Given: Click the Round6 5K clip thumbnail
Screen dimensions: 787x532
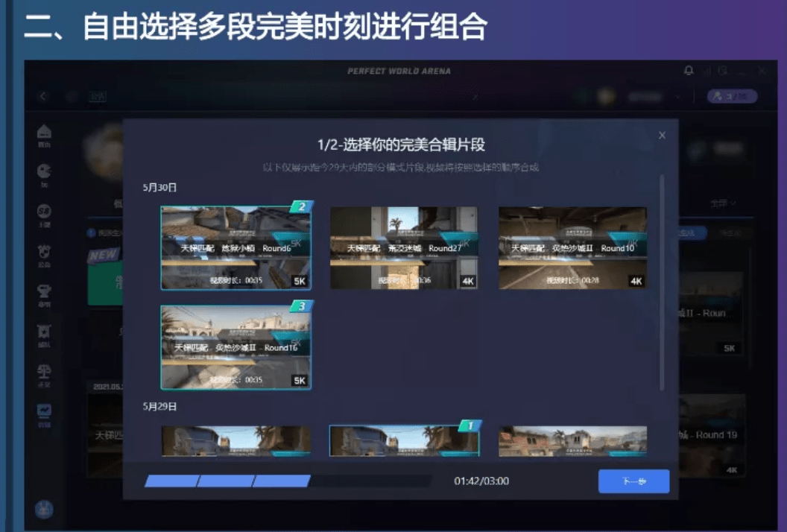Looking at the screenshot, I should (x=236, y=248).
